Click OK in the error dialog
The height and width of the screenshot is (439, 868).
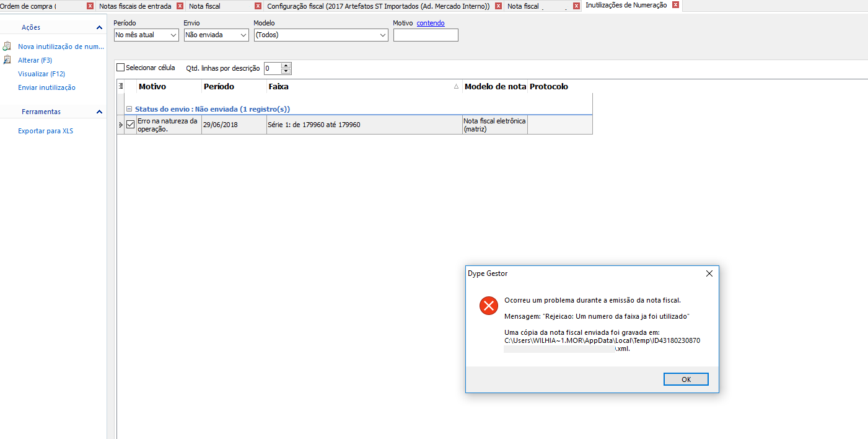pos(686,379)
